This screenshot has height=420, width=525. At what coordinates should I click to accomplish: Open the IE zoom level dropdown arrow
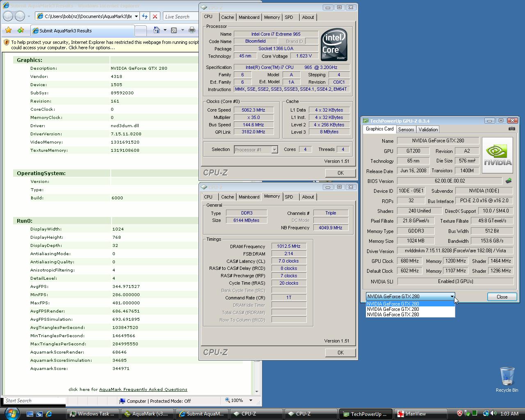pyautogui.click(x=251, y=400)
